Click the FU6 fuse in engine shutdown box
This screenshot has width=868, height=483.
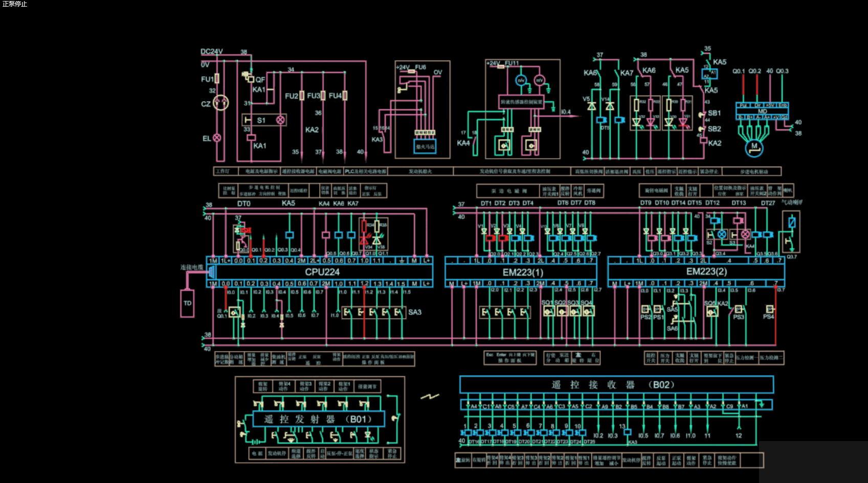pos(411,72)
